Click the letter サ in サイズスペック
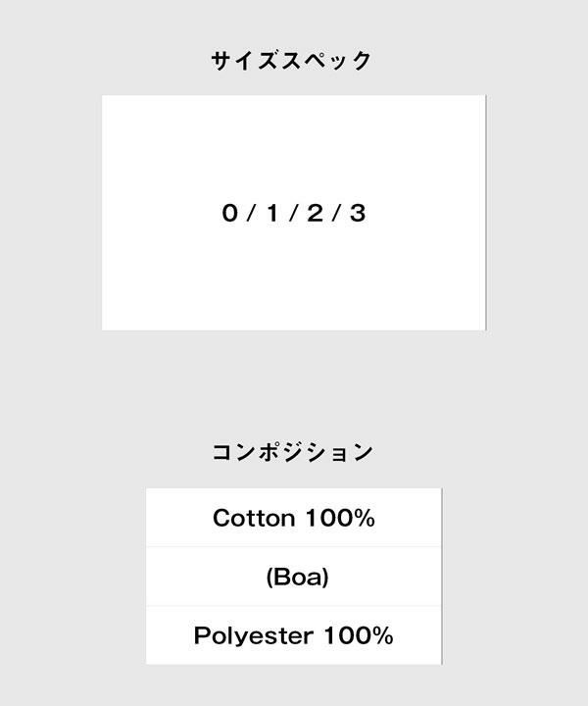 (221, 61)
